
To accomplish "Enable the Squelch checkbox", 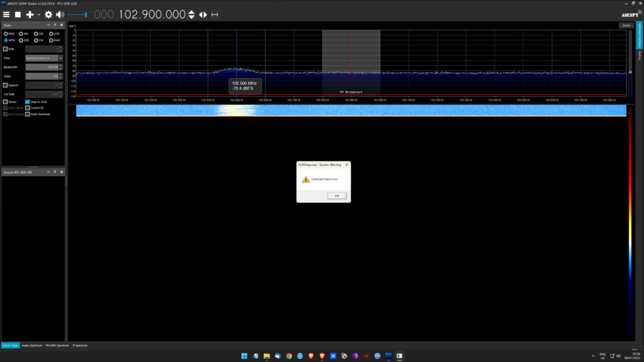I will point(5,85).
